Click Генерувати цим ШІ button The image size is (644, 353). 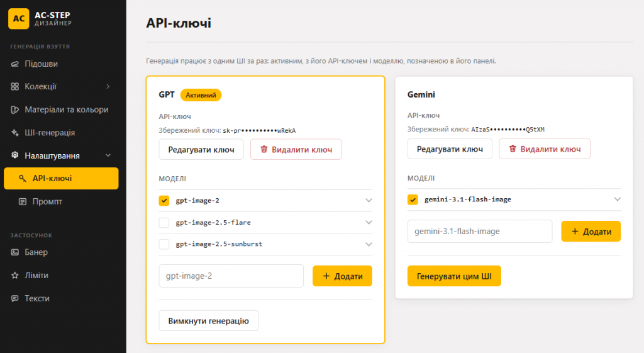tap(454, 276)
